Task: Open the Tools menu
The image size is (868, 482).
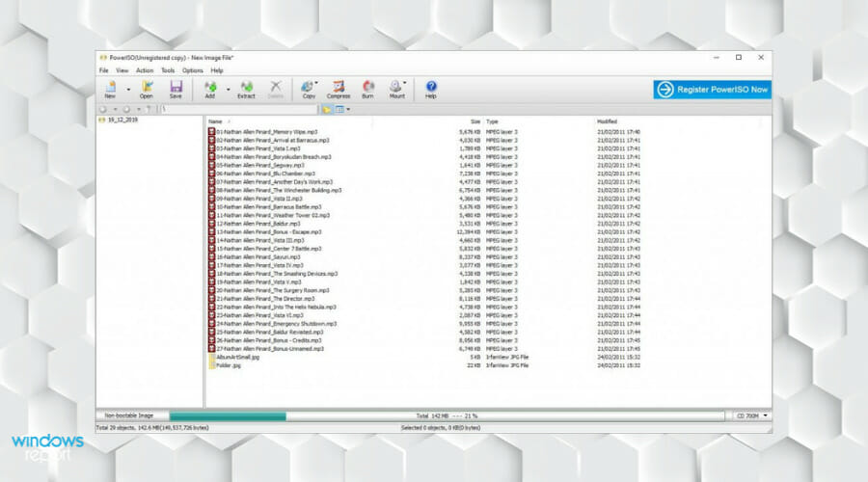Action: tap(168, 70)
